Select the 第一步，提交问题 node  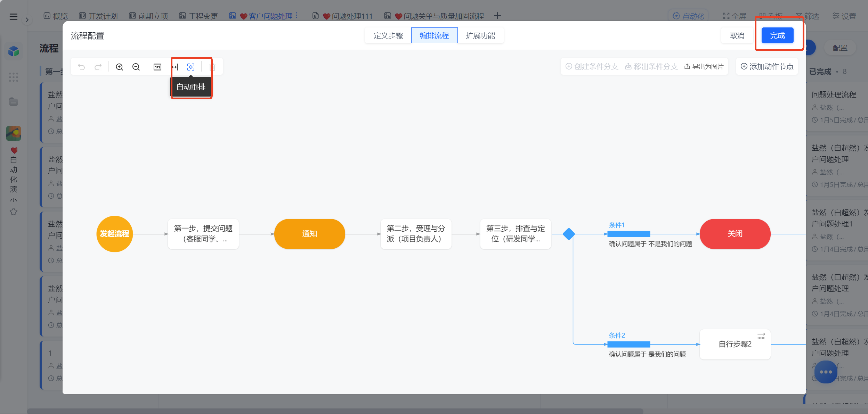203,234
